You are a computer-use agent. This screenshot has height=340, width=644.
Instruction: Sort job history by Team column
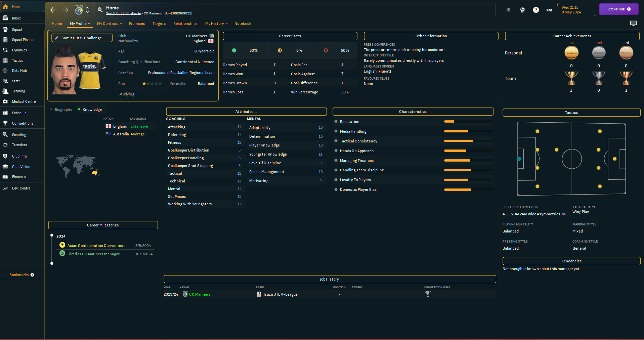click(184, 287)
